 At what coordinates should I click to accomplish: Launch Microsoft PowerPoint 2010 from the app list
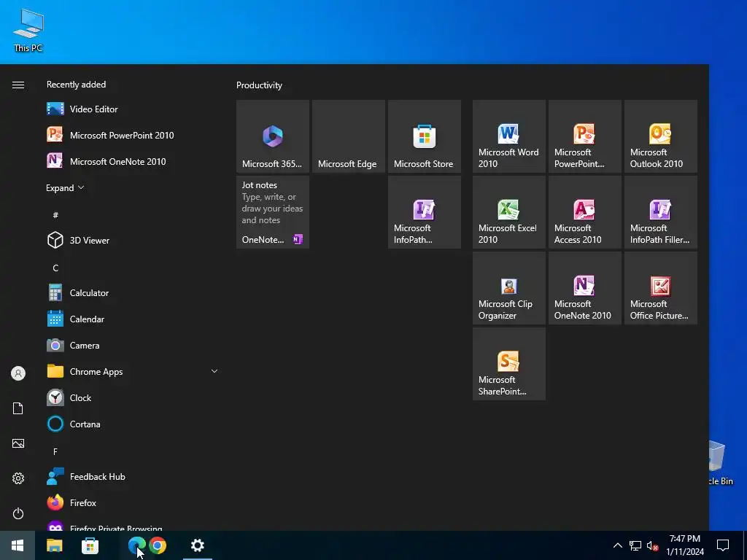131,135
